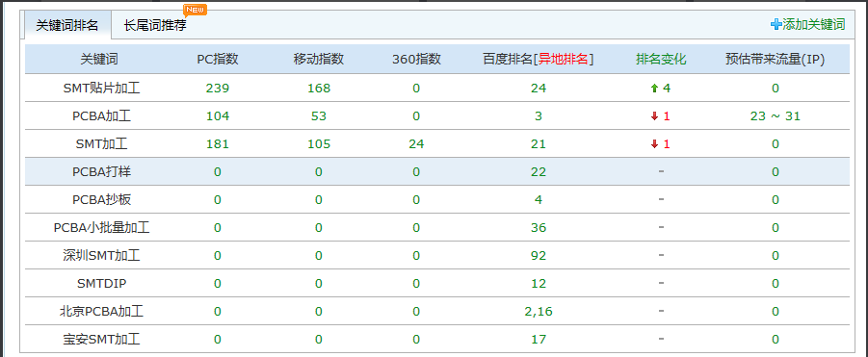Click Baidu rank 2,16 for 北京PCBA加工
Viewport: 868px width, 357px height.
(539, 312)
